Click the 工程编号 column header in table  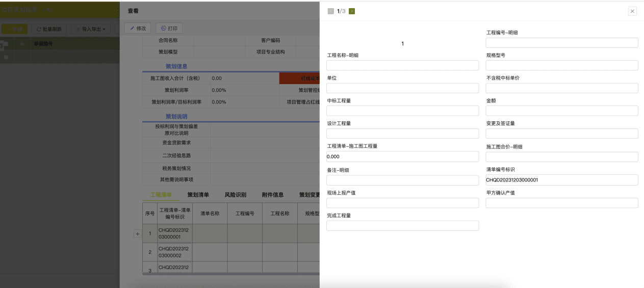(x=245, y=214)
